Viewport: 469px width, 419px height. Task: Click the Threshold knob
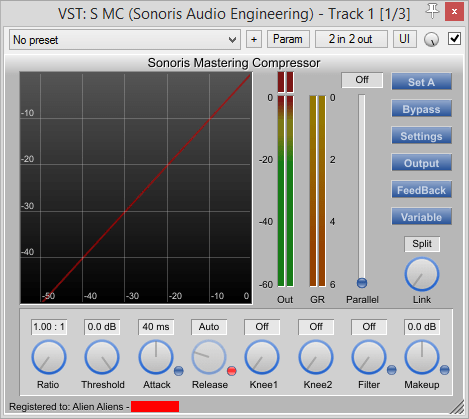click(x=102, y=357)
